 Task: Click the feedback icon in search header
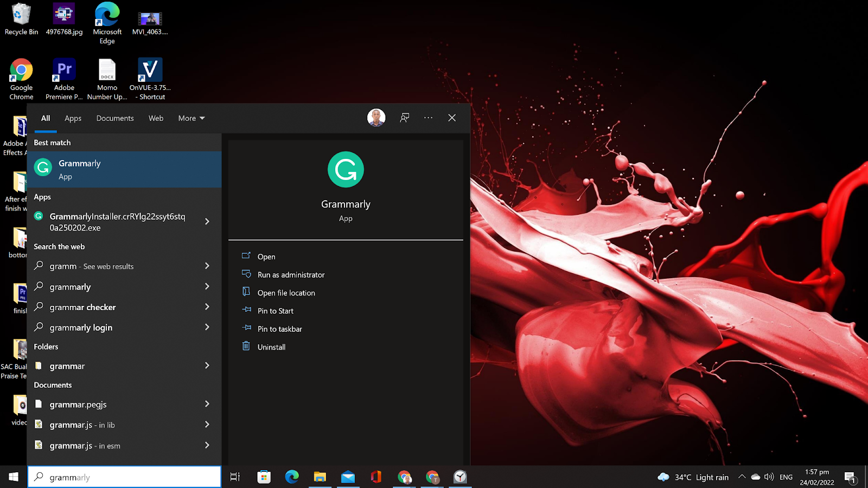tap(405, 118)
